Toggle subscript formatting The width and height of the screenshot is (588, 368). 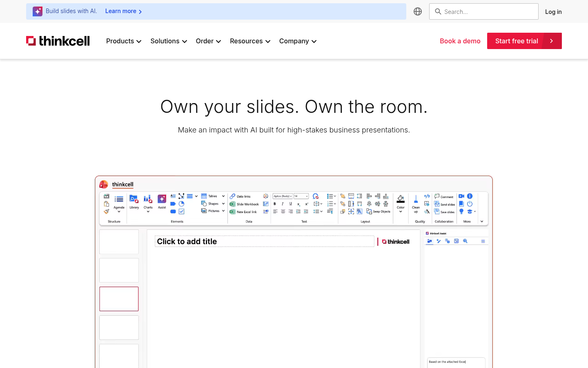point(298,204)
